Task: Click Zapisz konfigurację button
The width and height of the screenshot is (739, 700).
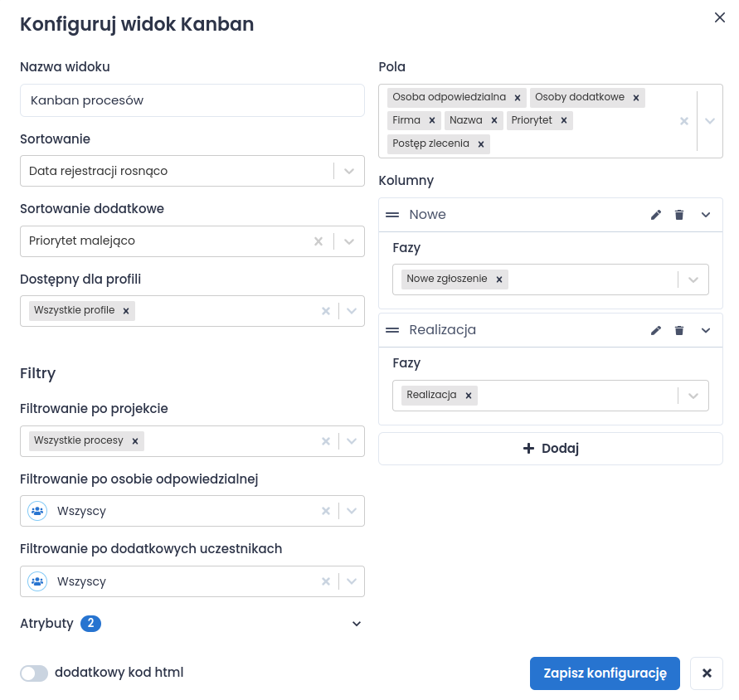Action: tap(605, 673)
